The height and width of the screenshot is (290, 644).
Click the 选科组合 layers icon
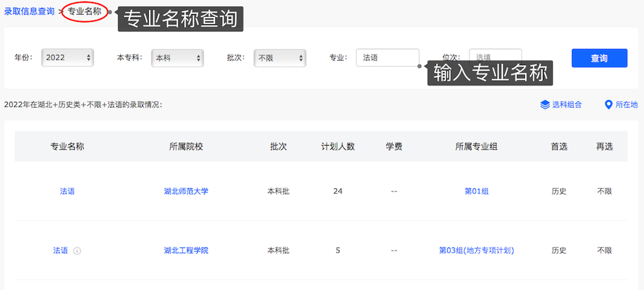pyautogui.click(x=545, y=104)
